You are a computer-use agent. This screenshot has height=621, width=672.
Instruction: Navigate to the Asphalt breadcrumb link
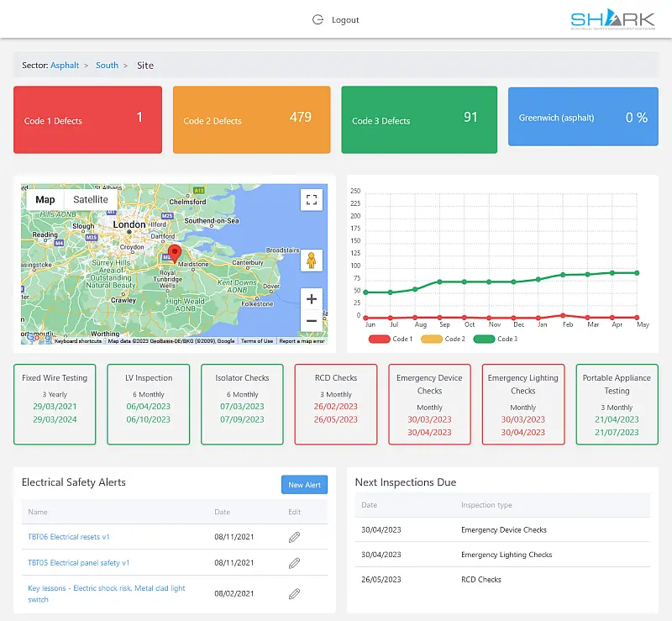(x=66, y=65)
